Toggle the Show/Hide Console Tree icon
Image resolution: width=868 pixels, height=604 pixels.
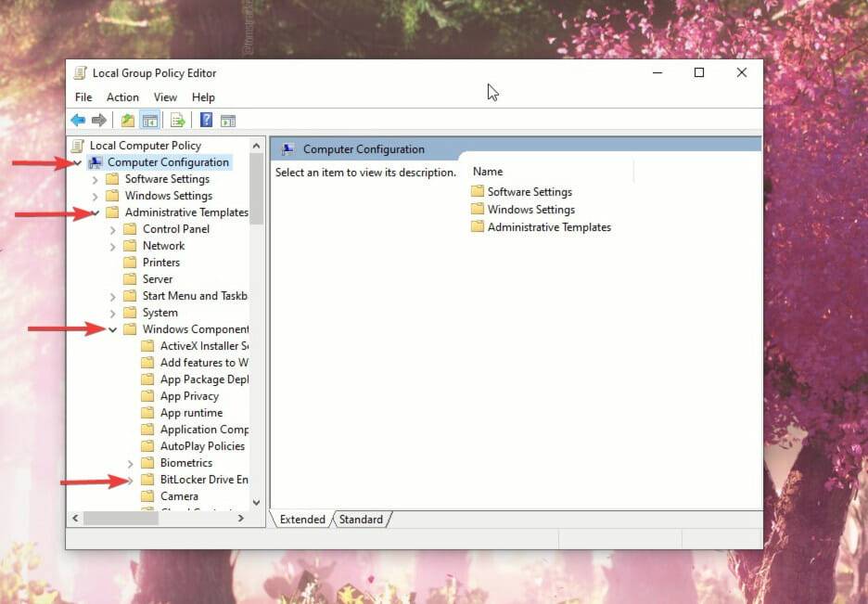tap(149, 119)
